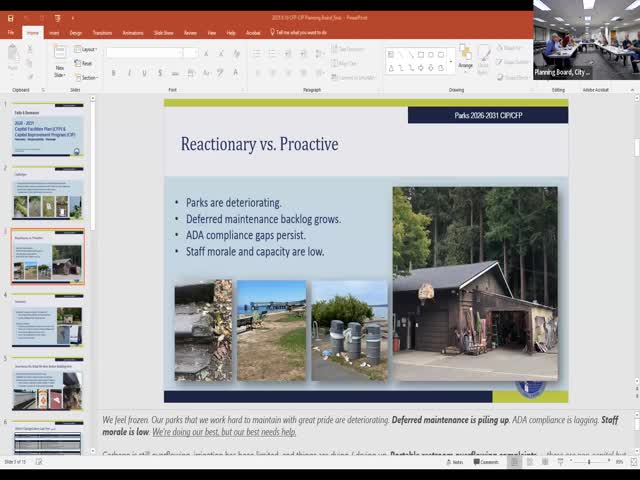The image size is (640, 480).
Task: Switch to the Review tab
Action: 190,33
